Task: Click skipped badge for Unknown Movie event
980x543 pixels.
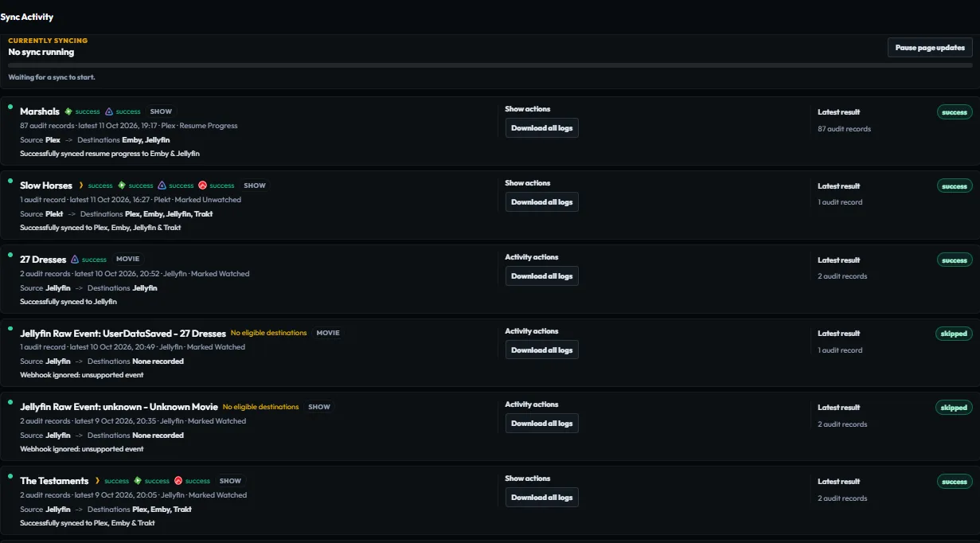Action: pos(954,408)
